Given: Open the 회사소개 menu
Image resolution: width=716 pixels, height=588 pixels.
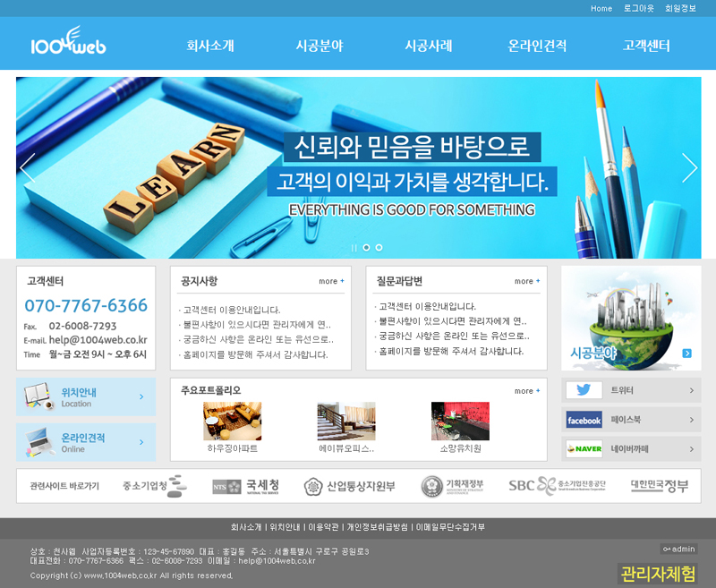Looking at the screenshot, I should coord(210,46).
